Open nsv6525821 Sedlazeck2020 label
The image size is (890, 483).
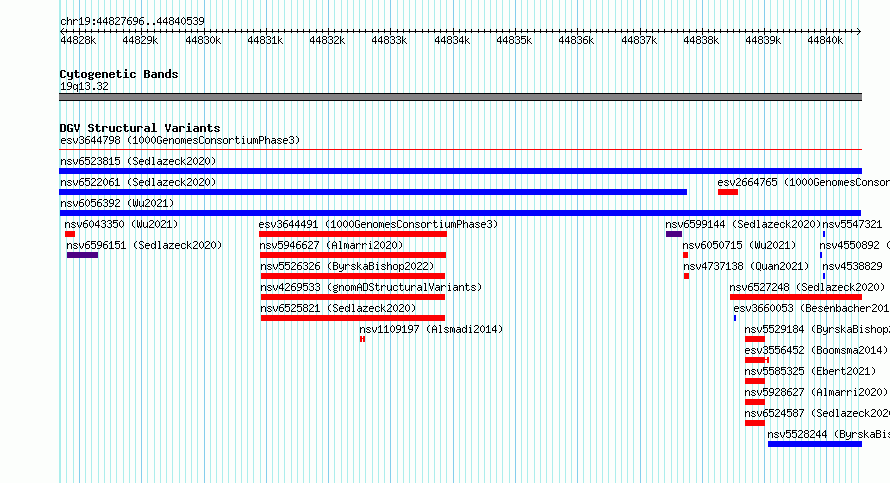(x=338, y=308)
